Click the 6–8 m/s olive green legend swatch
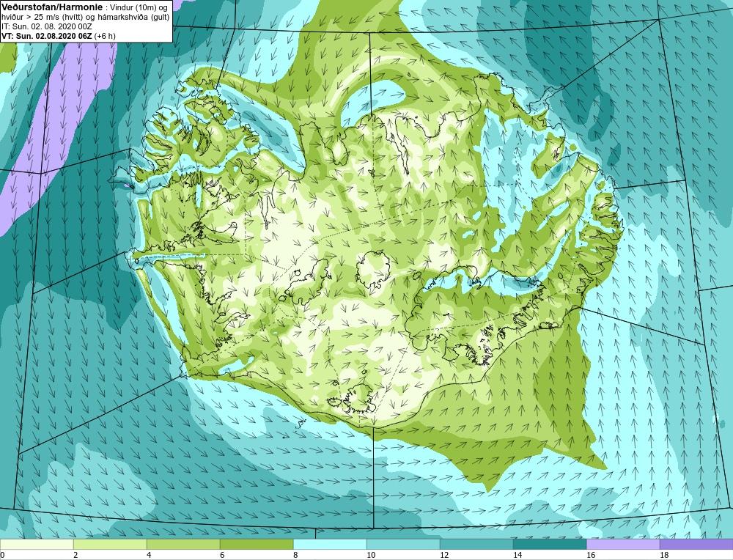 click(x=257, y=544)
